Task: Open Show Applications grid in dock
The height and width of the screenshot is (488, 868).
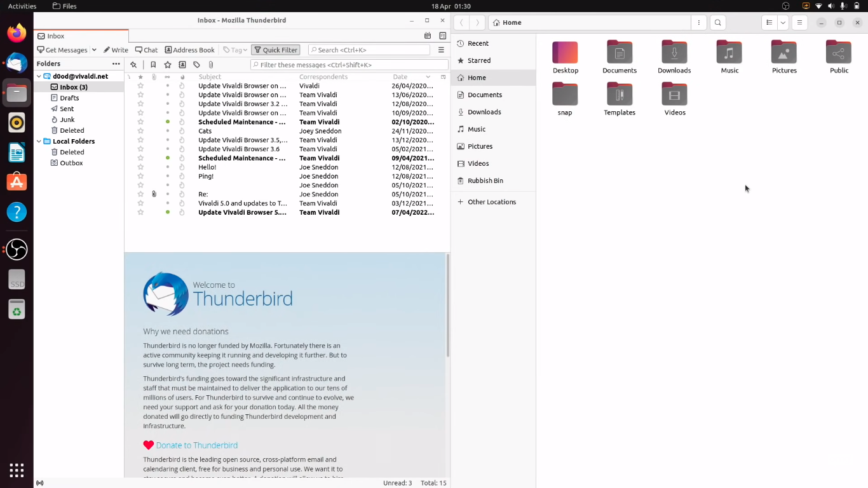Action: click(17, 470)
